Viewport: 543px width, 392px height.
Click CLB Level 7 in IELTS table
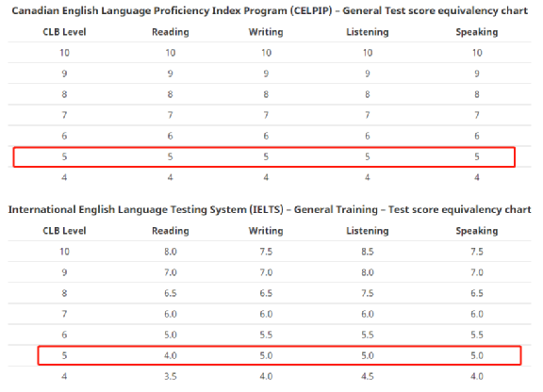[64, 314]
